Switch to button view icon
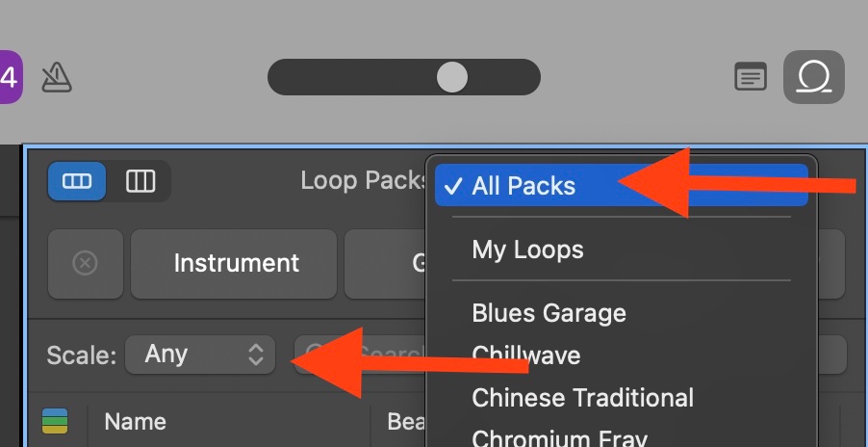Image resolution: width=868 pixels, height=447 pixels. (76, 181)
